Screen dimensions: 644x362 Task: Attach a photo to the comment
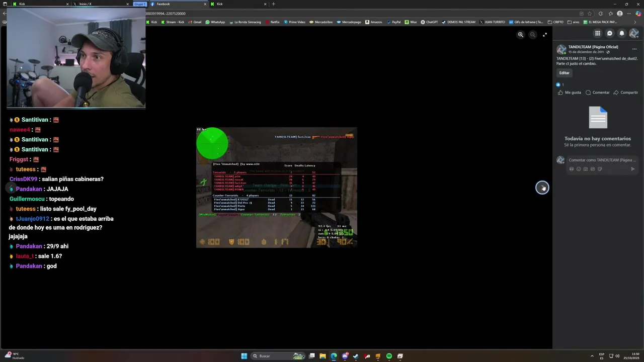pyautogui.click(x=586, y=169)
